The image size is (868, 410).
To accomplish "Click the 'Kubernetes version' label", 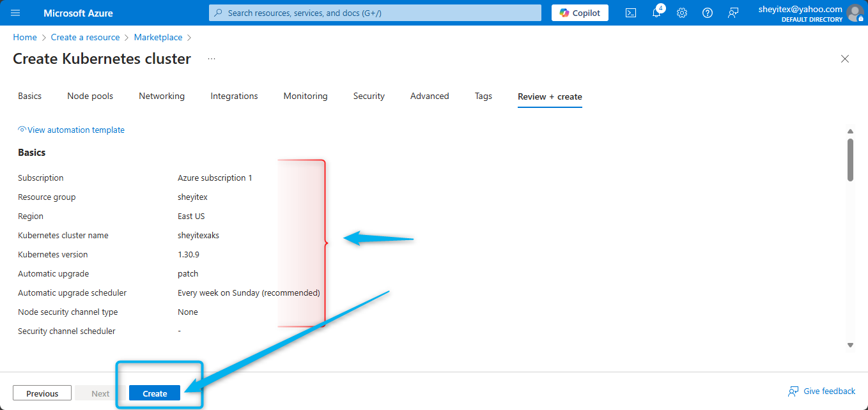I will click(53, 255).
